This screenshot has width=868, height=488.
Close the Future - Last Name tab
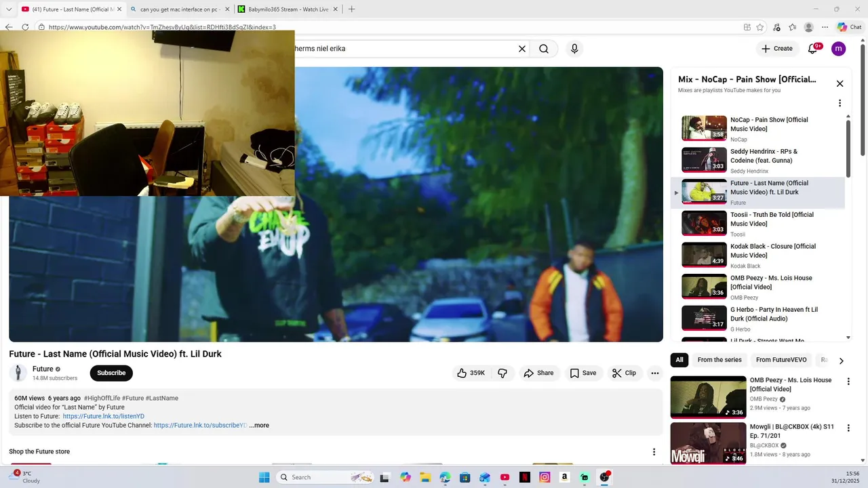pos(119,9)
